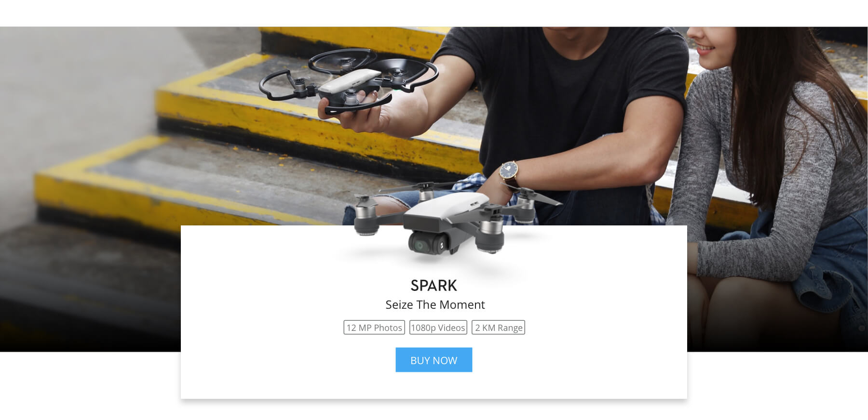Viewport: 868px width, 420px height.
Task: Click the drone held in the man's hand
Action: pos(348,81)
